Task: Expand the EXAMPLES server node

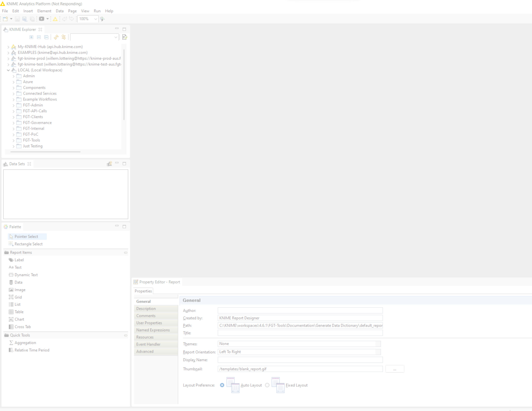Action: (8, 53)
